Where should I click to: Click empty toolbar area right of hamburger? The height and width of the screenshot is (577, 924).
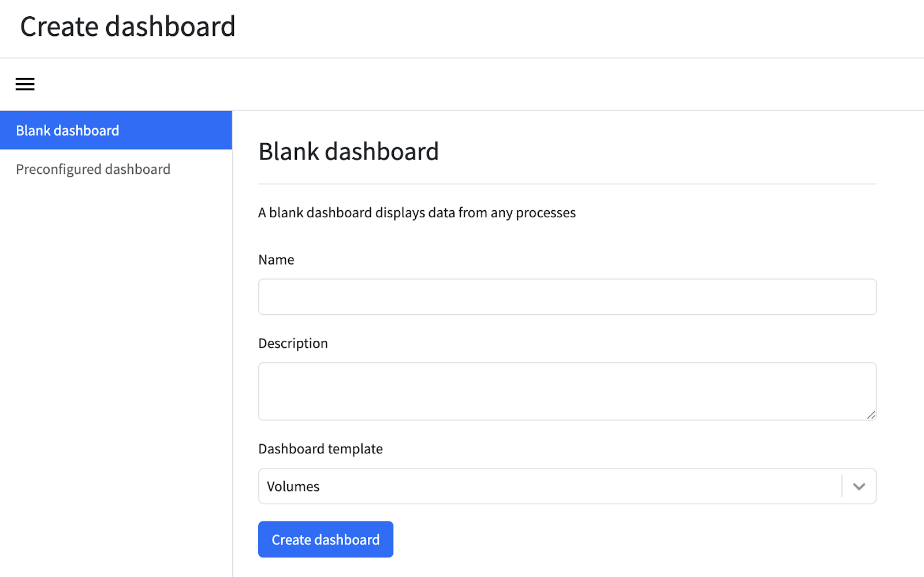(x=462, y=84)
